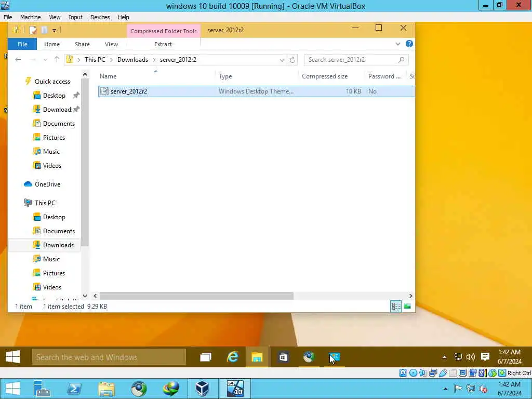Viewport: 532px width, 399px height.
Task: Click server_2012r2 in the address bar path
Action: click(178, 60)
